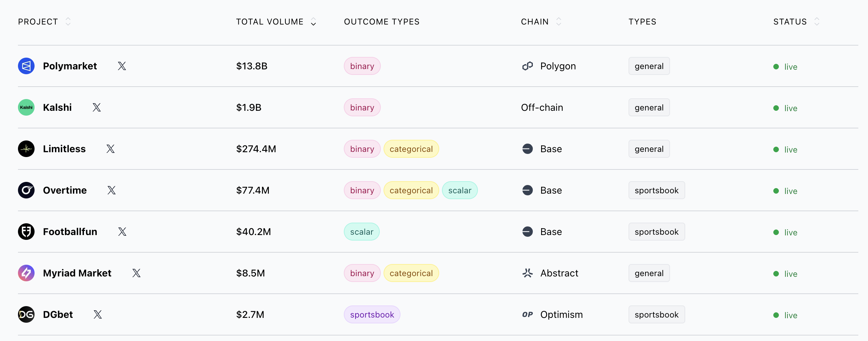Click the DGbet logo icon
Viewport: 868px width, 341px height.
[26, 314]
